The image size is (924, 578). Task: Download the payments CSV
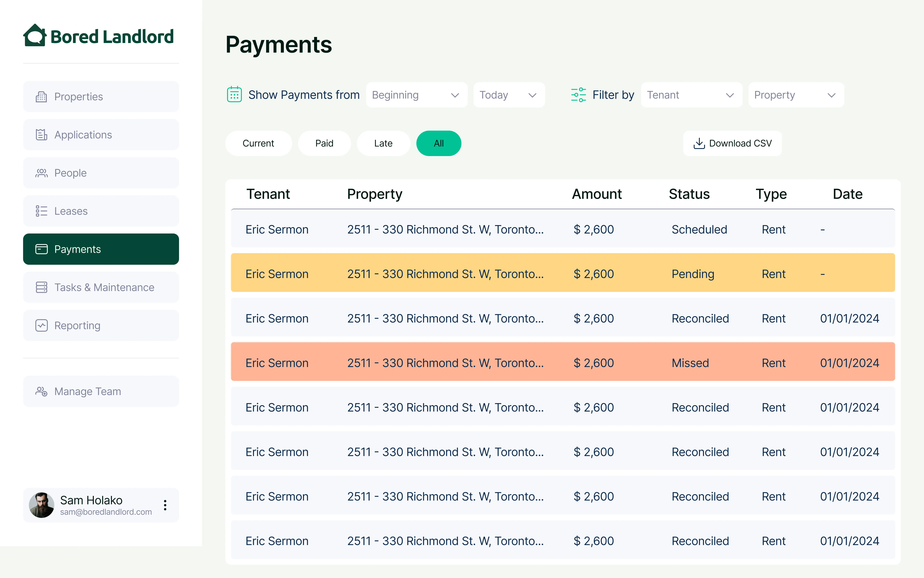click(x=732, y=143)
